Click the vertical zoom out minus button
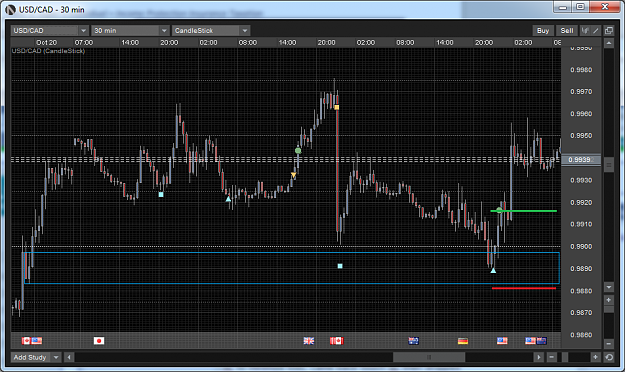 pyautogui.click(x=609, y=343)
